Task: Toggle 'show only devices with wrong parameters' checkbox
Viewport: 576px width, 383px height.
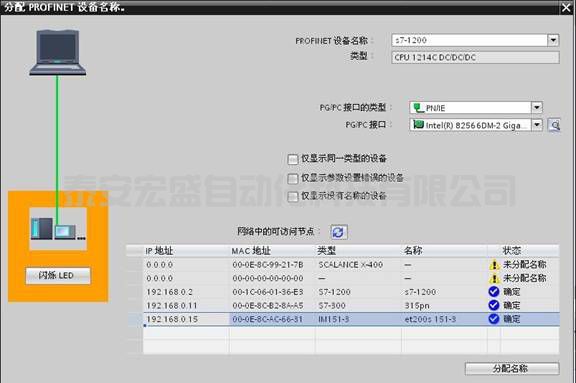Action: click(293, 178)
